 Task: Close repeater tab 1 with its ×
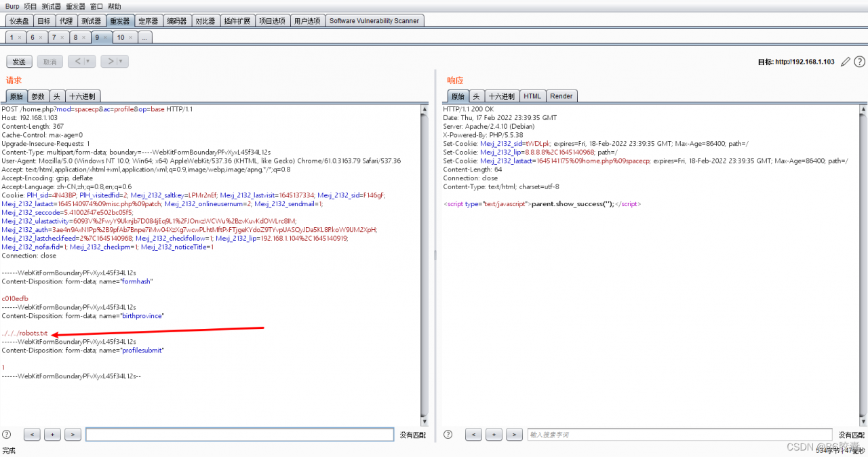20,37
